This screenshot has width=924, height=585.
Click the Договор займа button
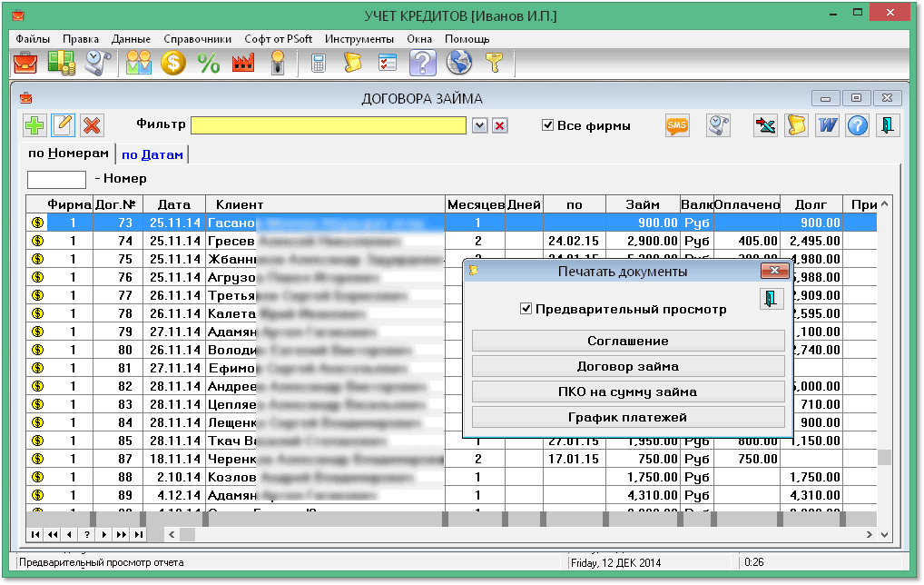pos(629,367)
